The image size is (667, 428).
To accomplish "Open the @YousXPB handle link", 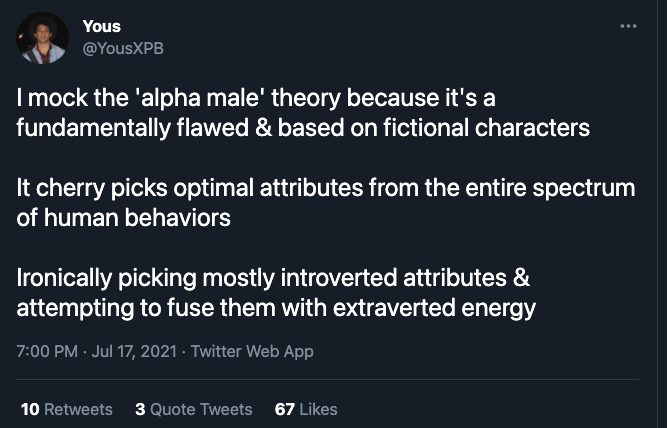I will [123, 49].
